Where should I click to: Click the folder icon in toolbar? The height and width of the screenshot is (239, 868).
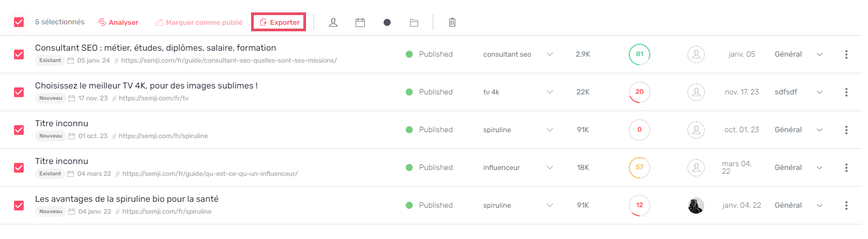pos(414,22)
